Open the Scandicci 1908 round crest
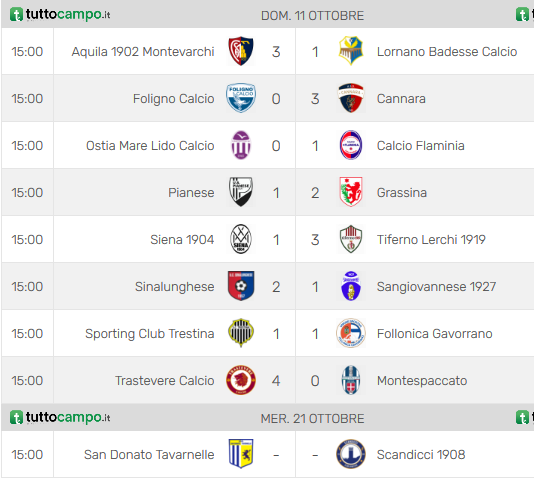 click(x=351, y=454)
